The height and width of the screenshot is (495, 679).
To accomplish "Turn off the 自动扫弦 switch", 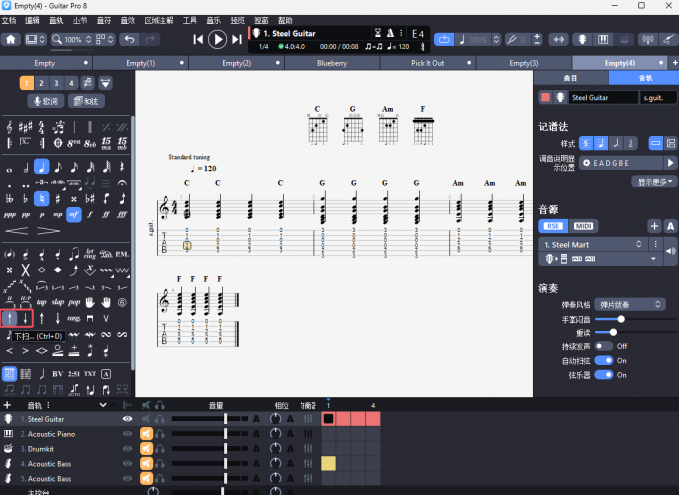I will [603, 360].
